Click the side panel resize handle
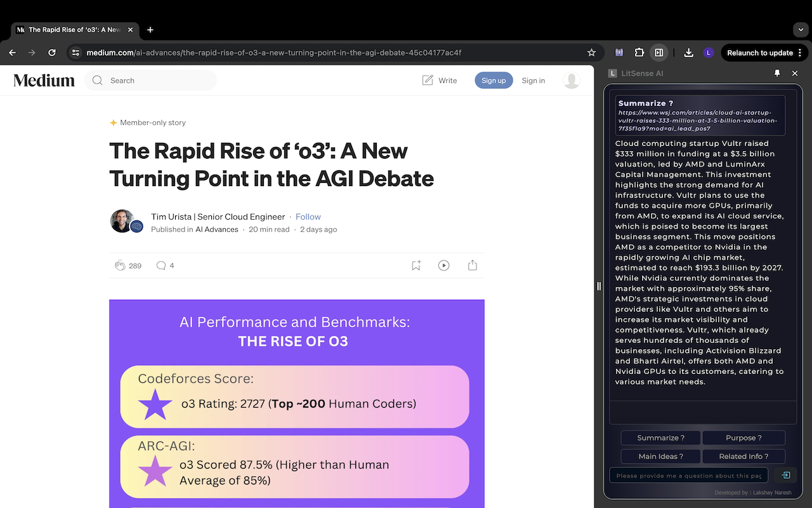The height and width of the screenshot is (508, 812). [599, 286]
